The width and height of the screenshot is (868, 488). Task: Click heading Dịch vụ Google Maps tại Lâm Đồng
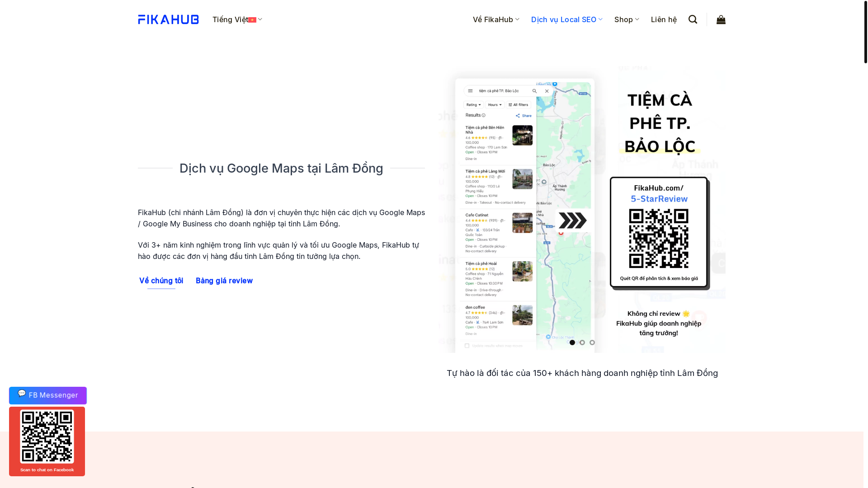(281, 168)
